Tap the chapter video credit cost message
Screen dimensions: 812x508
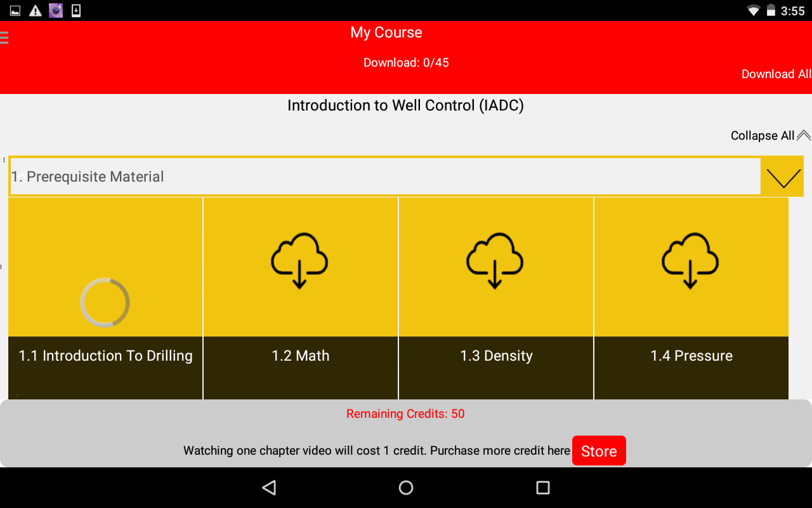pos(377,451)
